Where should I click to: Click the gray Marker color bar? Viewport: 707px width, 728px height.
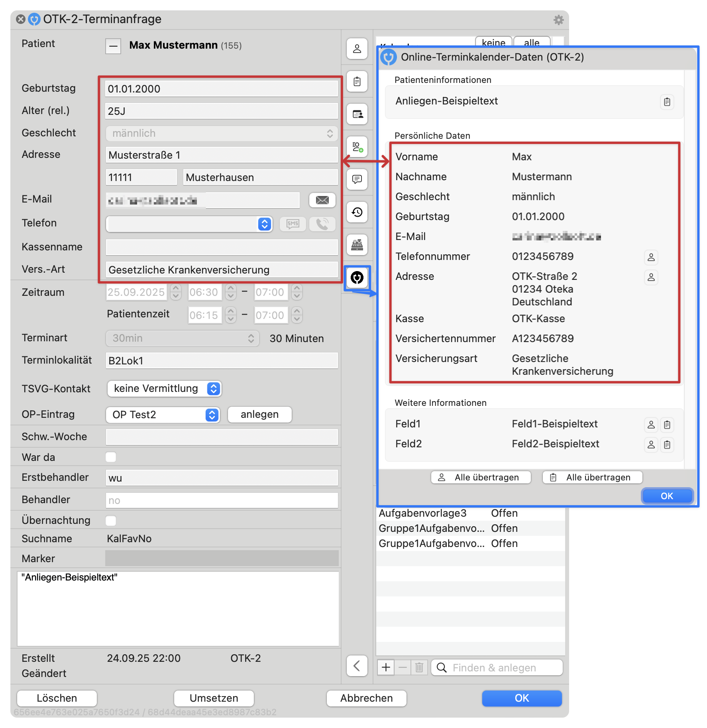222,558
